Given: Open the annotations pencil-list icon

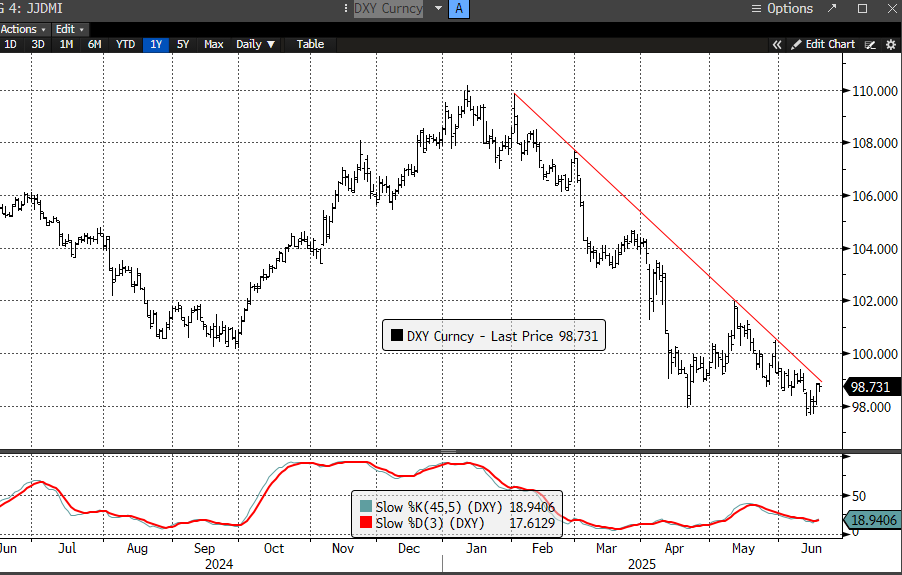Looking at the screenshot, I should point(870,44).
